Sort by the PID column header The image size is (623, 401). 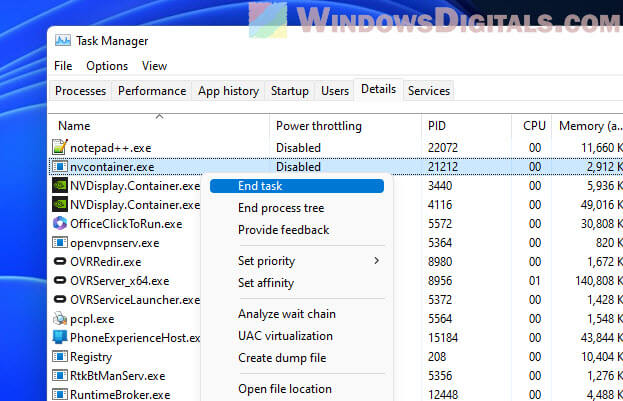[436, 126]
